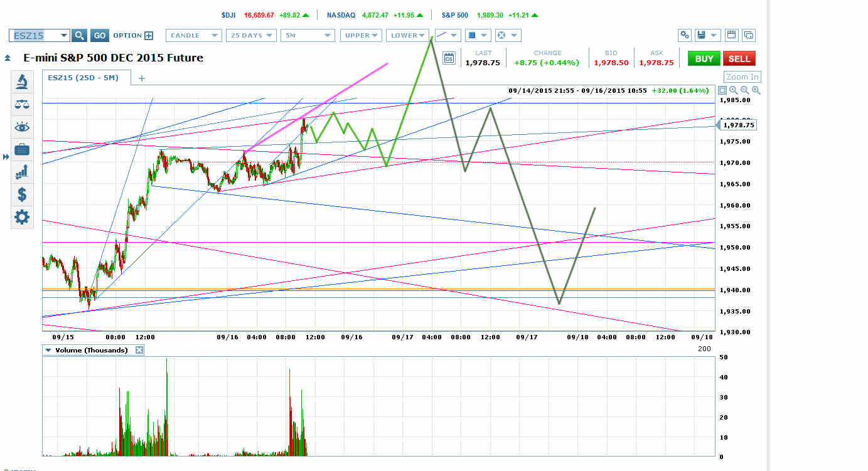868x471 pixels.
Task: Click the eye watchlist icon in sidebar
Action: coord(22,127)
